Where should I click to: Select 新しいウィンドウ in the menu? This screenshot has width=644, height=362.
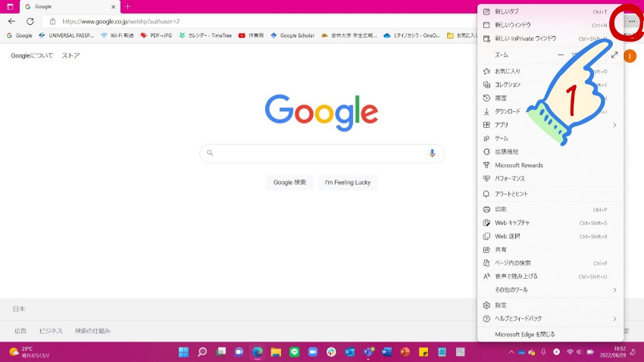[x=550, y=25]
